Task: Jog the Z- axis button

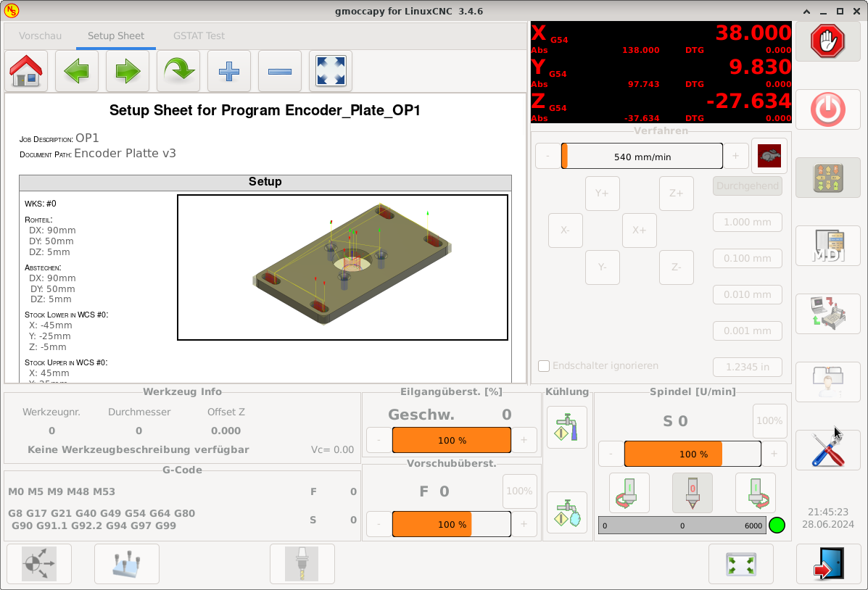Action: (677, 267)
